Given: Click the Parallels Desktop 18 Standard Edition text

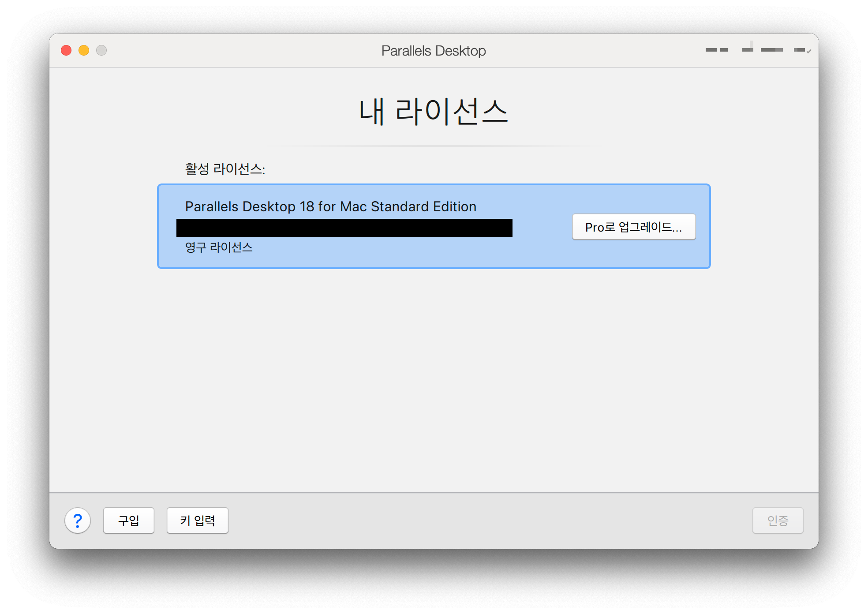Looking at the screenshot, I should [330, 206].
